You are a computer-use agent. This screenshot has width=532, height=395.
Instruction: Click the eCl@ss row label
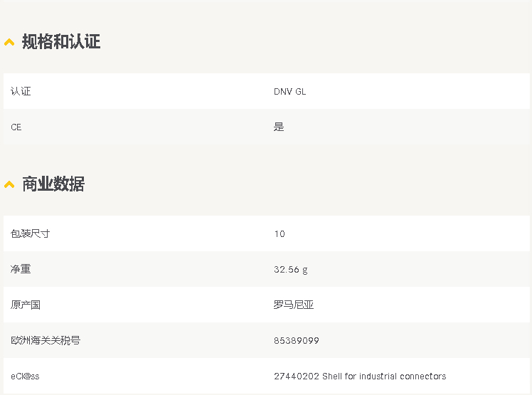(x=25, y=376)
